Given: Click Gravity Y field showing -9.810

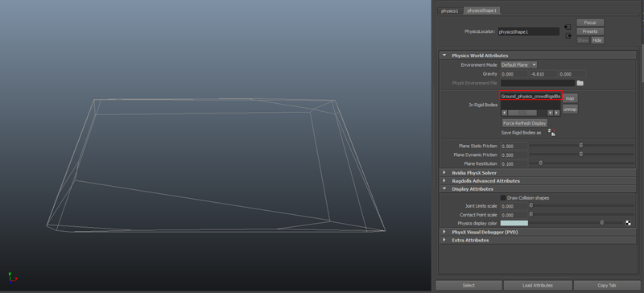Looking at the screenshot, I should [x=543, y=74].
